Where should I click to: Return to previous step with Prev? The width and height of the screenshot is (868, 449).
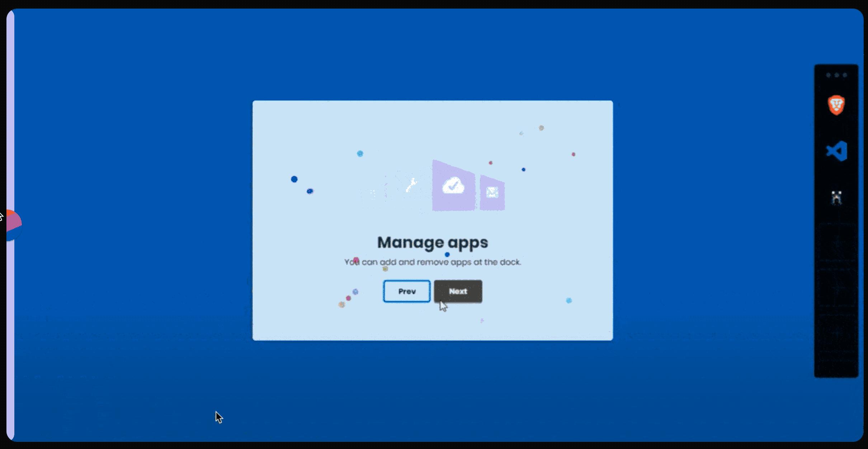[x=406, y=291]
